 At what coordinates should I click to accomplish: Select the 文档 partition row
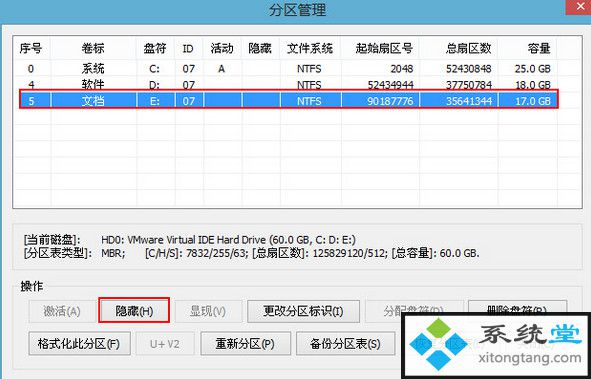click(x=289, y=100)
